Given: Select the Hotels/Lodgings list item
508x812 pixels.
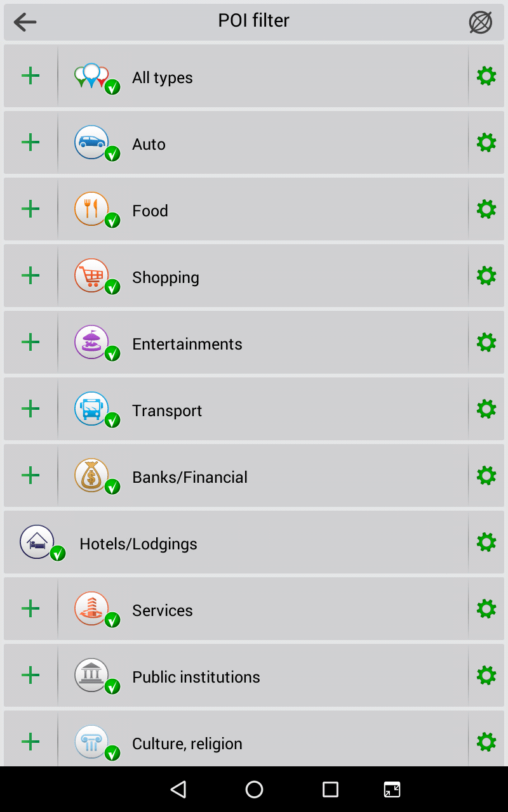Looking at the screenshot, I should tap(254, 544).
